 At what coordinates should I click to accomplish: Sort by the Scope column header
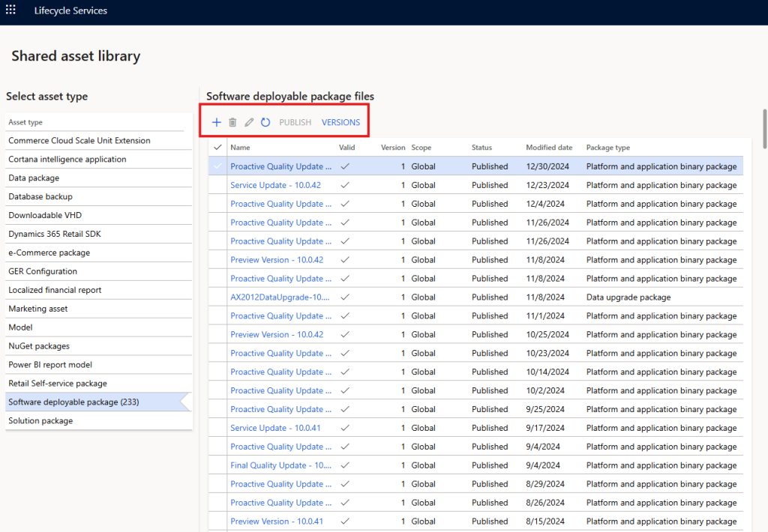click(421, 148)
